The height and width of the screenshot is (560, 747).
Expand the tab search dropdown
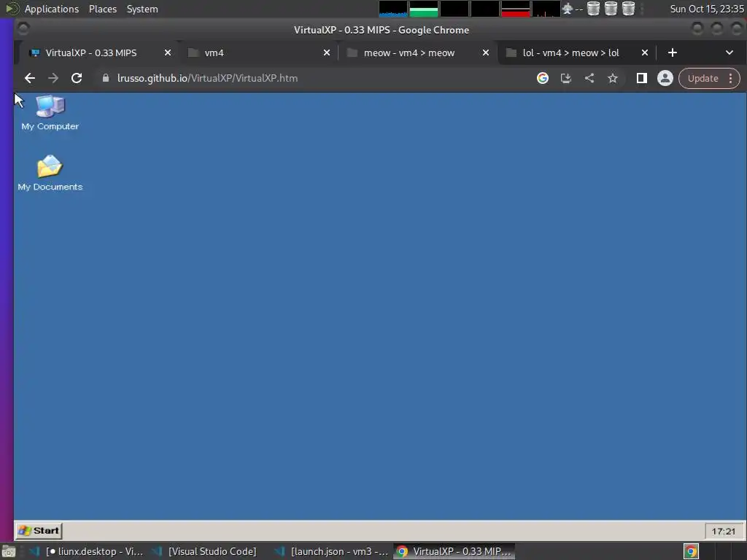pos(729,52)
